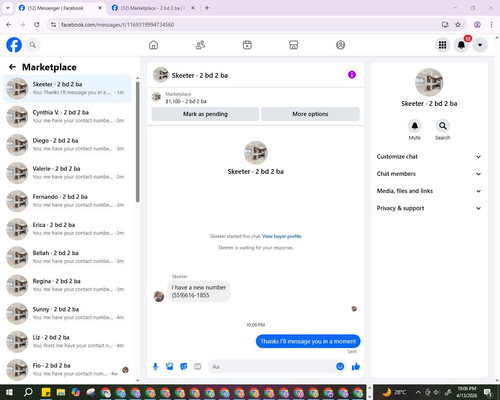Click the address bar URL
Viewport: 500px width, 400px height.
(x=118, y=25)
